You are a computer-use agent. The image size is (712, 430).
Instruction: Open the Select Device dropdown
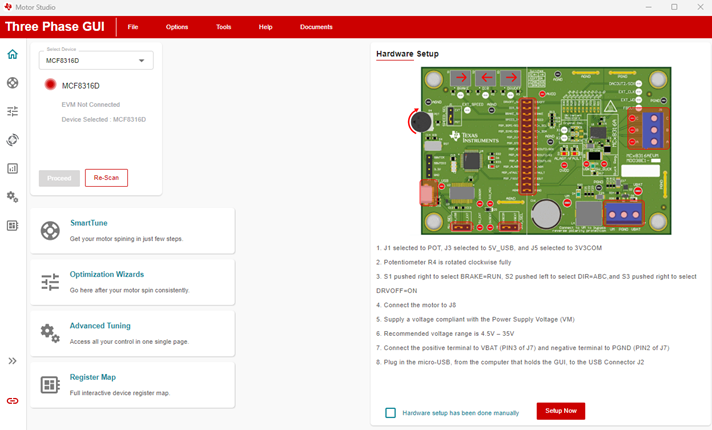click(96, 61)
